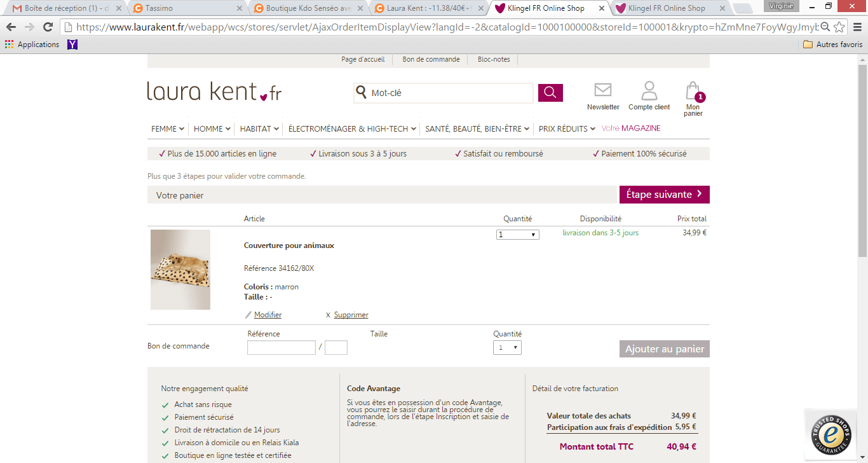Bookmark this page with star icon

click(839, 27)
